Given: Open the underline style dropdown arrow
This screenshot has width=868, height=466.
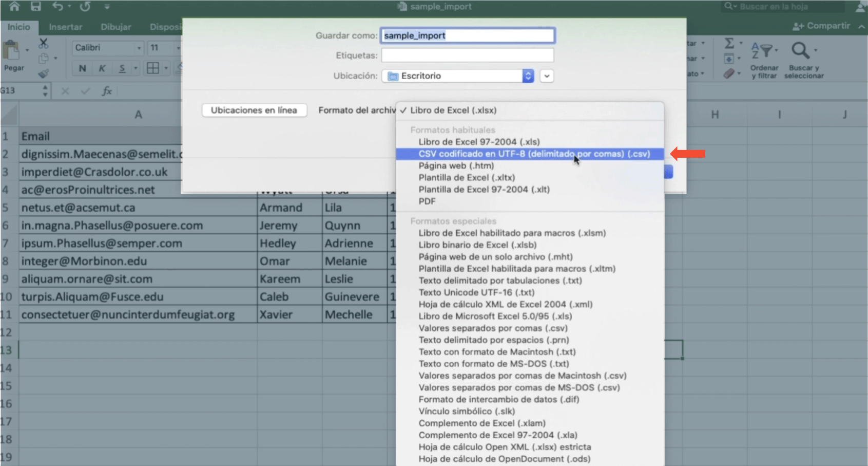Looking at the screenshot, I should [136, 68].
